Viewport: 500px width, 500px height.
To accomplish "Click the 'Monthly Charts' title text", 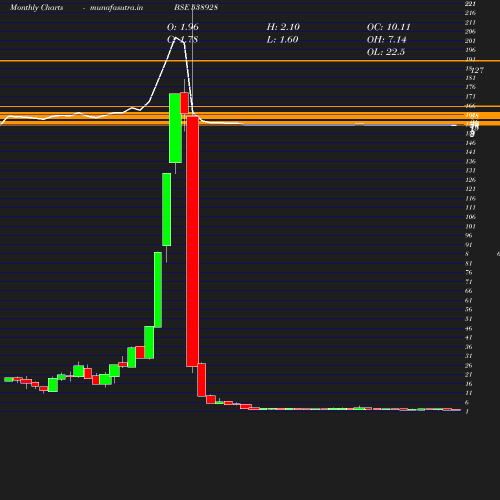I will point(36,7).
